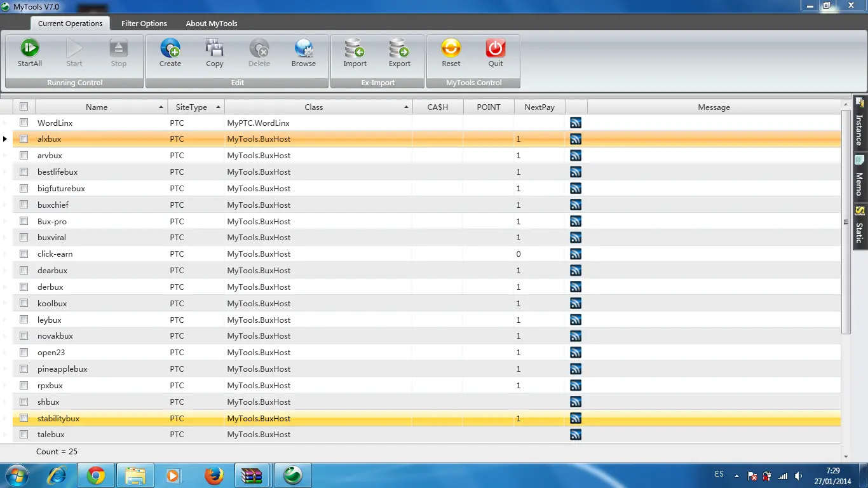
Task: Check the alxbux row checkbox
Action: (24, 139)
